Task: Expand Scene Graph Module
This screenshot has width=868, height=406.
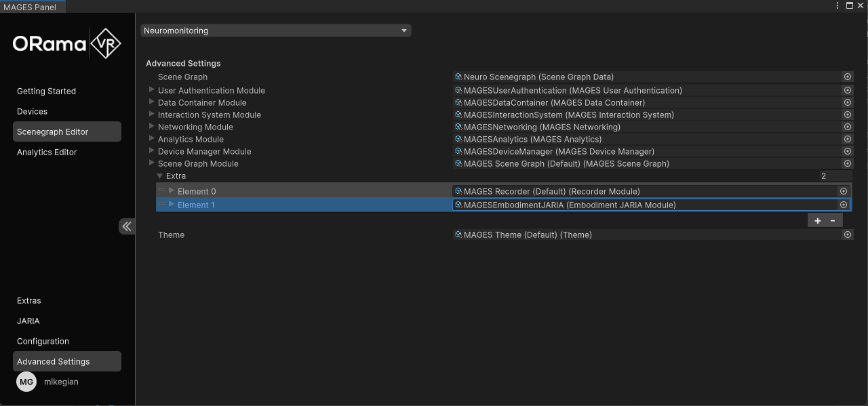Action: pos(152,163)
